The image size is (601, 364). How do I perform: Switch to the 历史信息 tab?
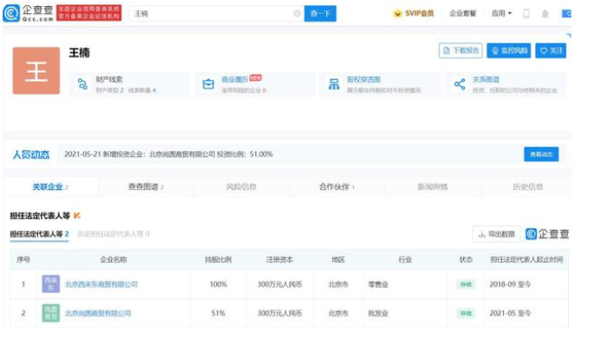coord(527,187)
